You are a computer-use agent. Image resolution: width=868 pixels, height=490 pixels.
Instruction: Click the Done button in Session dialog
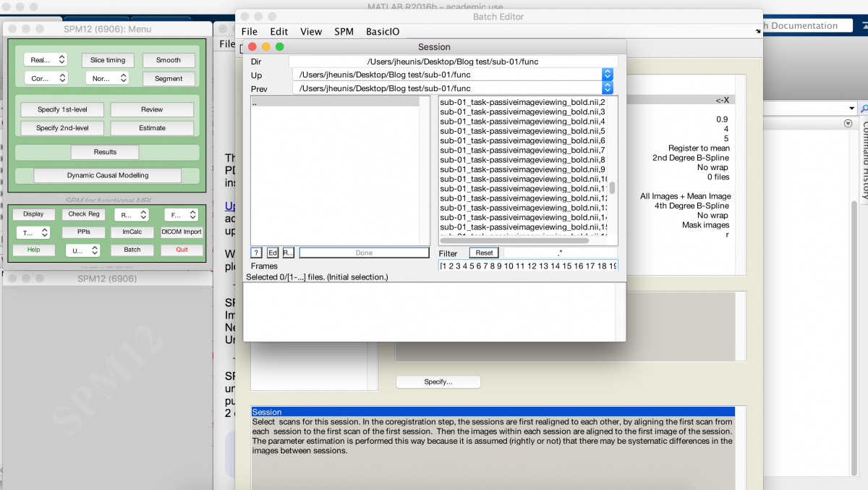point(364,253)
